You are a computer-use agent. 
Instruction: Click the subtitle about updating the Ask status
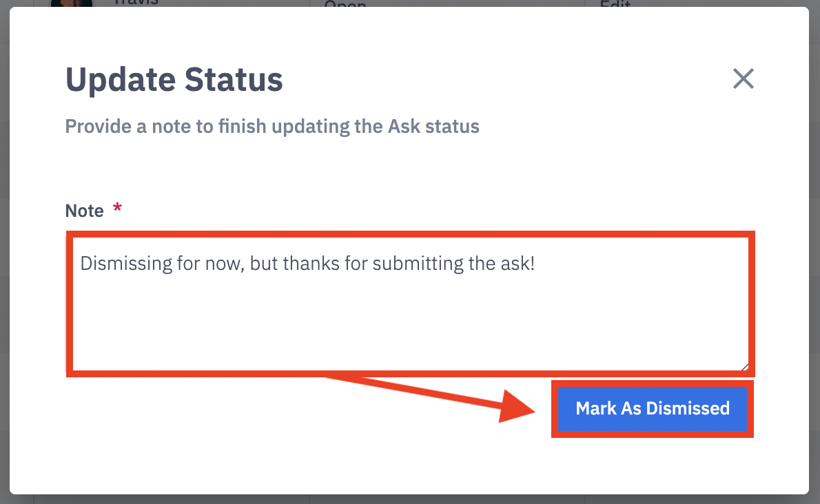[x=271, y=127]
